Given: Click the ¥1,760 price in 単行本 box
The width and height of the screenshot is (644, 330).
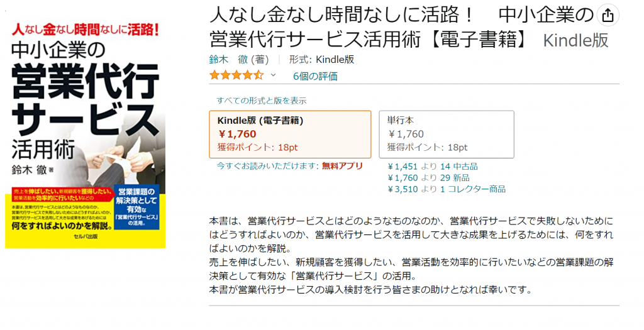Looking at the screenshot, I should click(x=406, y=135).
